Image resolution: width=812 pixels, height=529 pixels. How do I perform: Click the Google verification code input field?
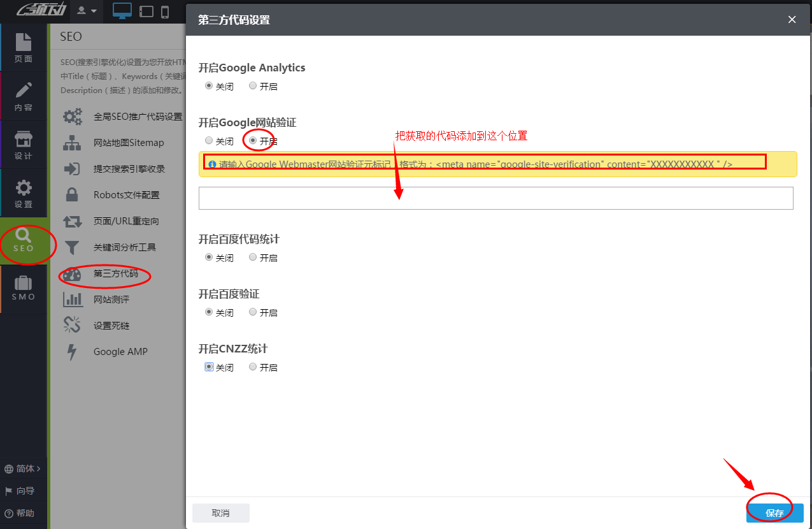495,198
